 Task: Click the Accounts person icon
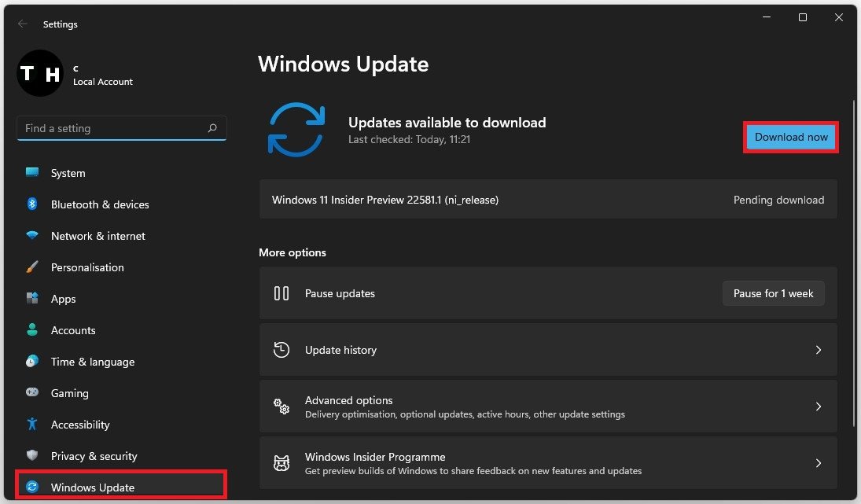click(32, 329)
